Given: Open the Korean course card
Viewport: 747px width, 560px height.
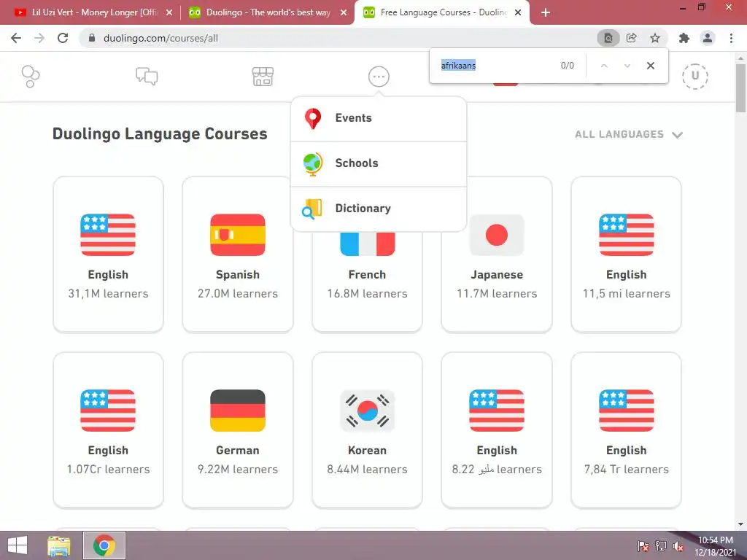Looking at the screenshot, I should [368, 430].
